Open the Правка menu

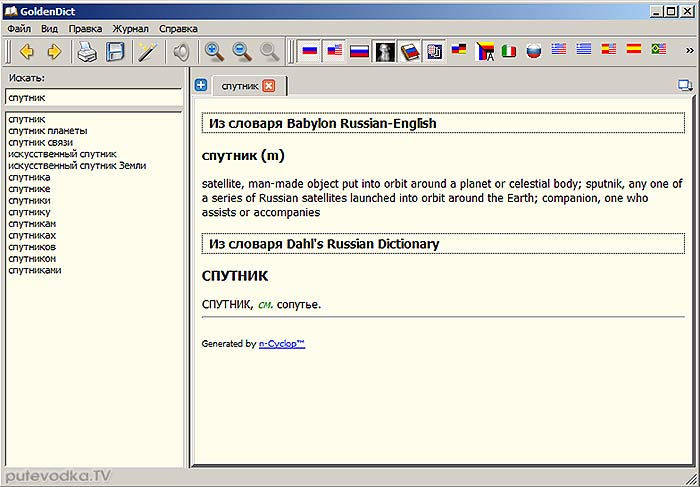click(85, 29)
